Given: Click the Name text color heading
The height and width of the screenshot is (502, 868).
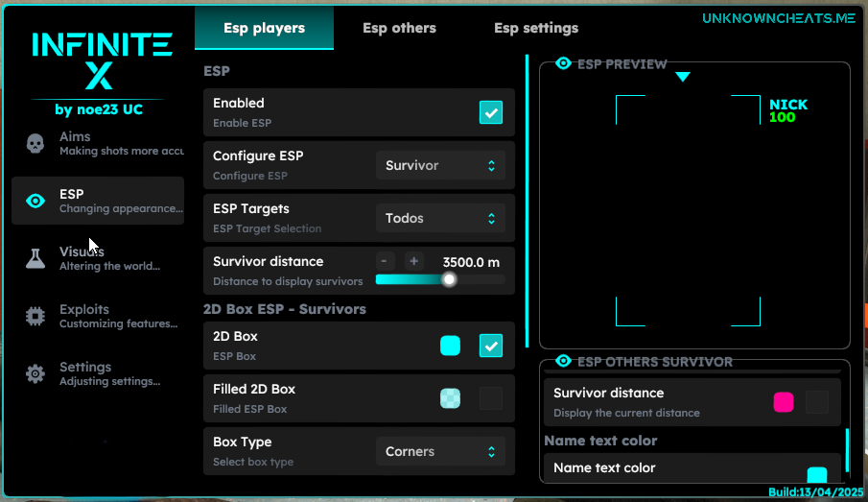Looking at the screenshot, I should tap(600, 441).
